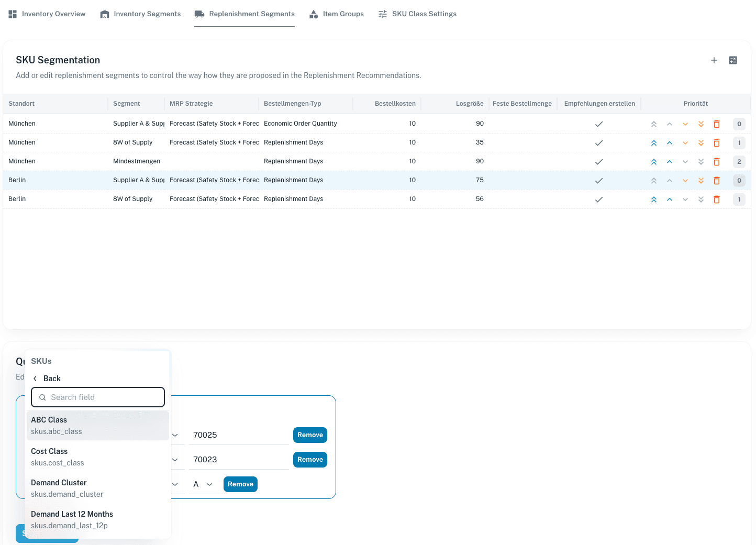Move München 8W of Supply to bottom
Viewport: 756px width, 545px height.
pyautogui.click(x=701, y=143)
